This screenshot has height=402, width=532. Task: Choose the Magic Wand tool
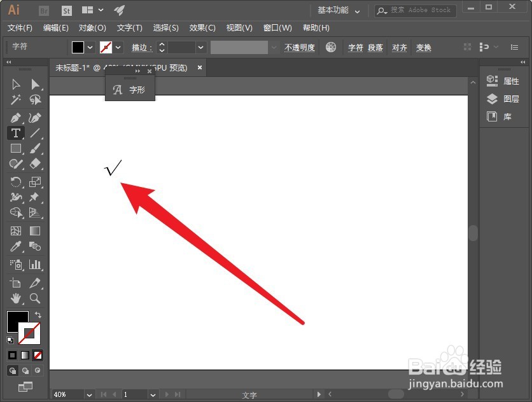[x=16, y=100]
